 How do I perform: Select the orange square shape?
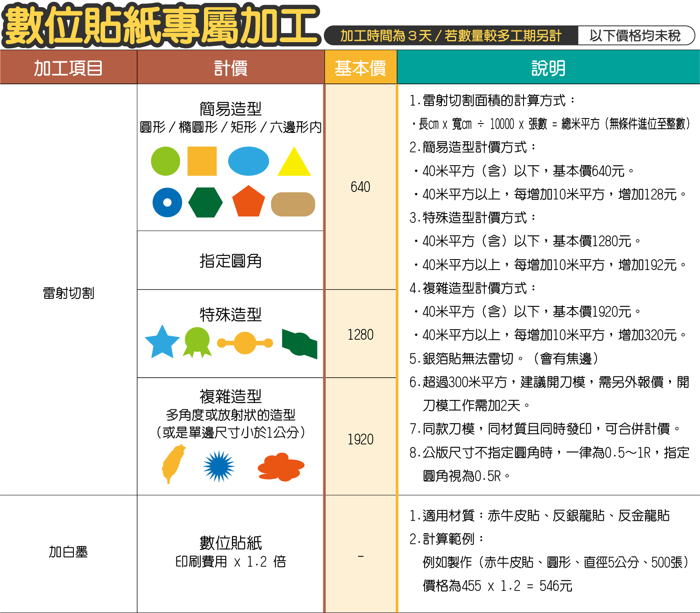coord(202,161)
